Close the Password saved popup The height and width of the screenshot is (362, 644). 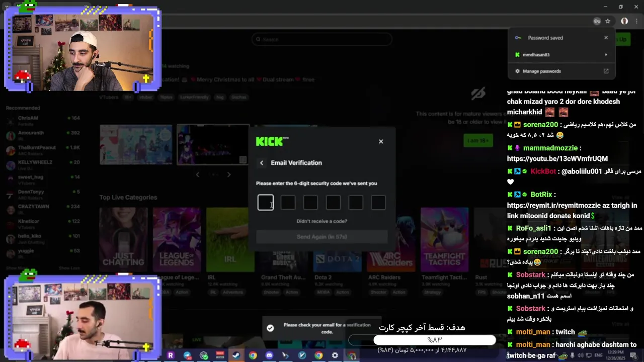click(606, 38)
